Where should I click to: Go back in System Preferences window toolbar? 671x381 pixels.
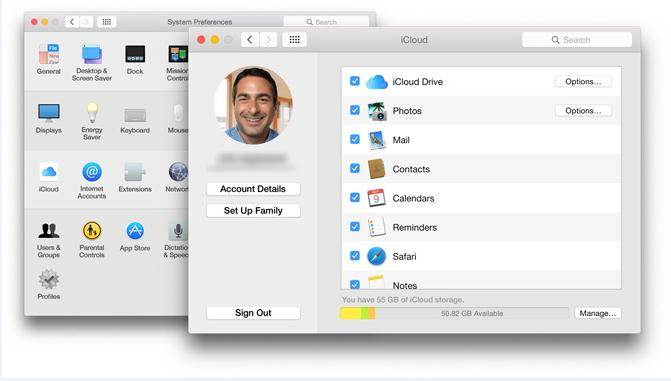72,22
